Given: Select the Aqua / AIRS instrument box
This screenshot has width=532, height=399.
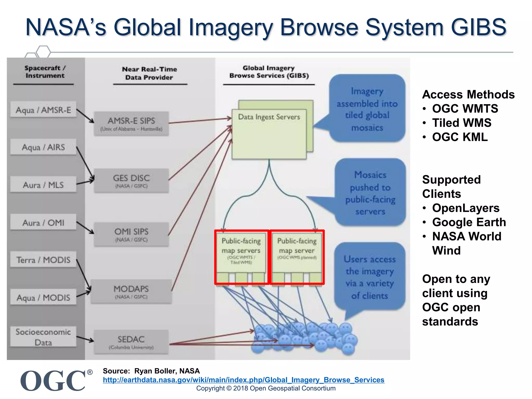Looking at the screenshot, I should point(43,147).
